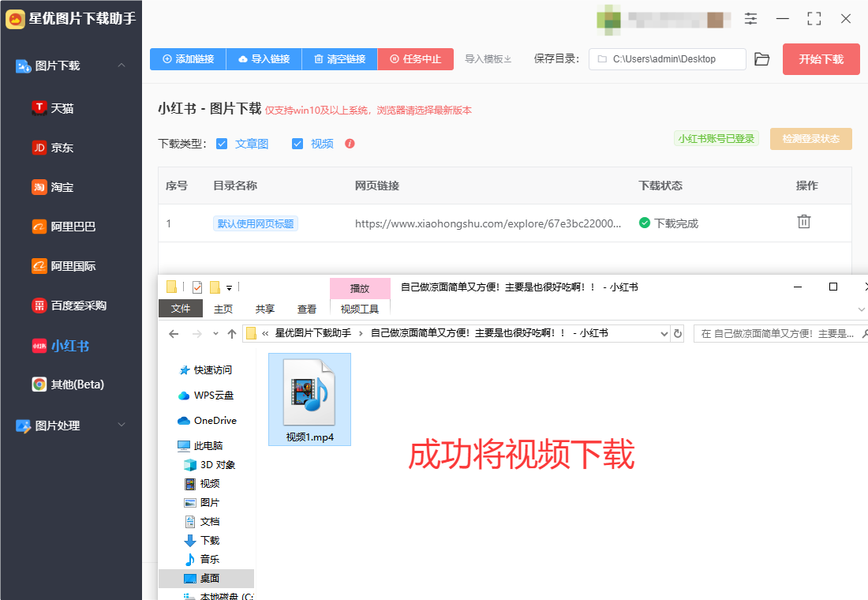Open the 阿里巴巴 sidebar item

pos(64,227)
